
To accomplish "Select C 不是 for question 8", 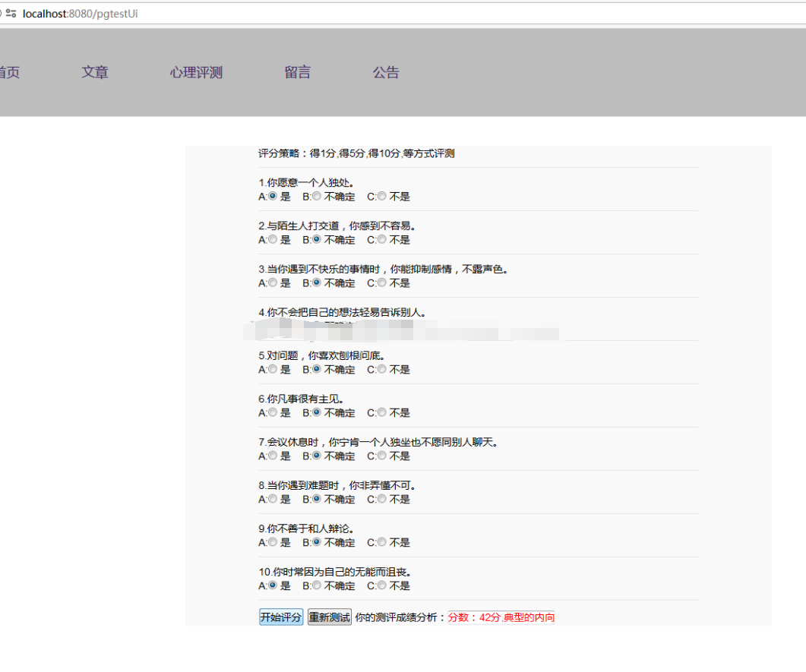I will coord(382,499).
